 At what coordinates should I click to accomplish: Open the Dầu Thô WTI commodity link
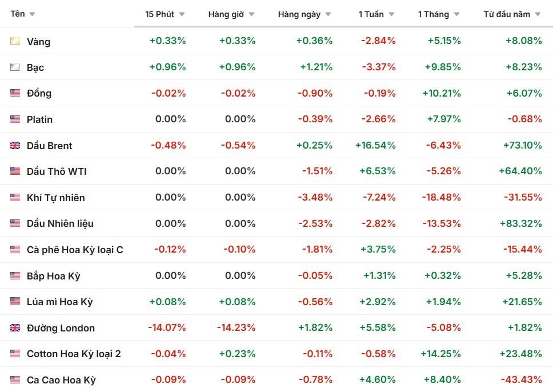[x=57, y=171]
